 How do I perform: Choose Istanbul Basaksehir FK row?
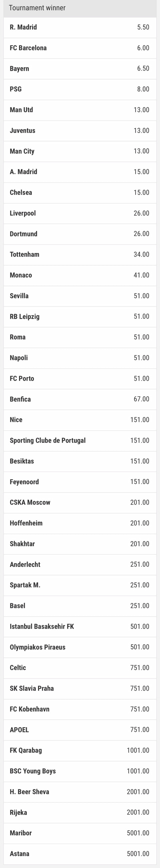pos(80,626)
